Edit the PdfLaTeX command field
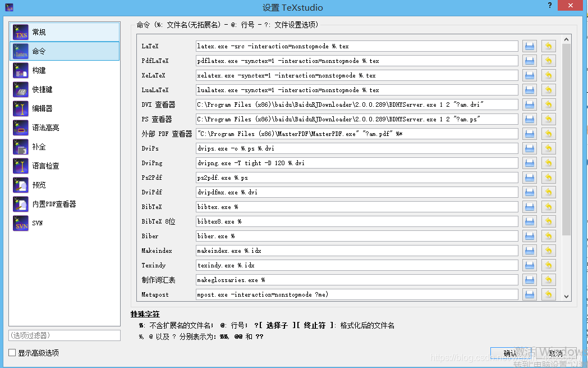 pyautogui.click(x=357, y=61)
